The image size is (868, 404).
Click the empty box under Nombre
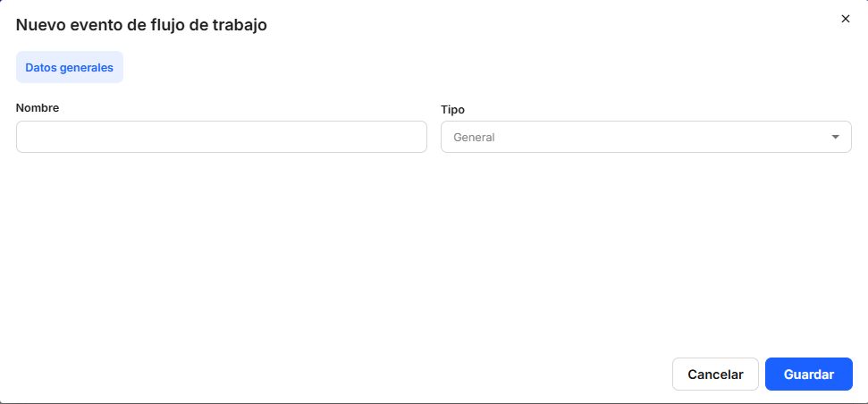pyautogui.click(x=221, y=138)
